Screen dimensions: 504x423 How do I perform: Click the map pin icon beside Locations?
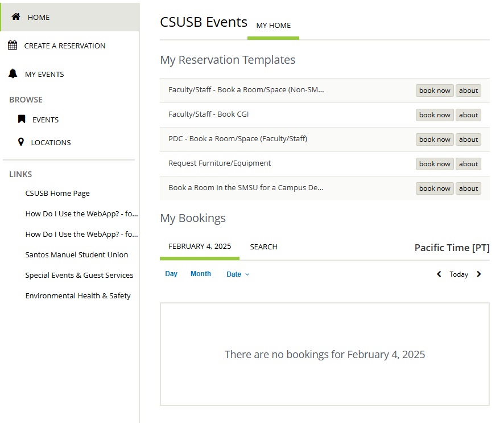(21, 142)
